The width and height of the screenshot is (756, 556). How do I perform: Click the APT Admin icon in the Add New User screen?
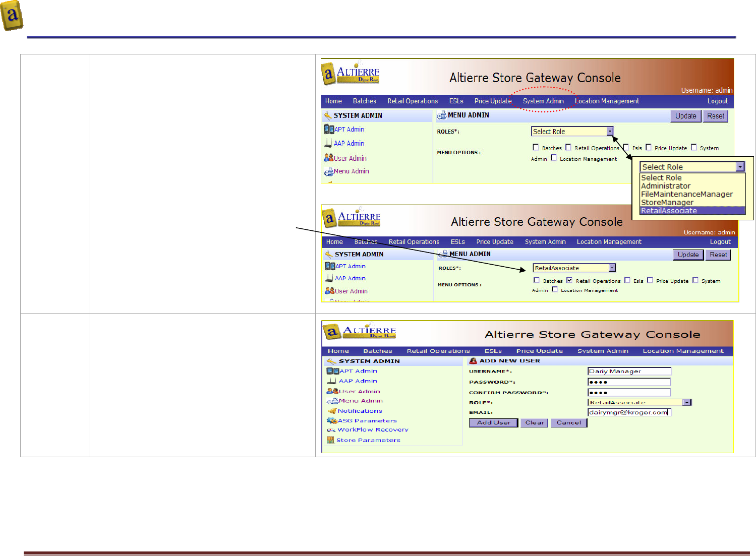333,371
